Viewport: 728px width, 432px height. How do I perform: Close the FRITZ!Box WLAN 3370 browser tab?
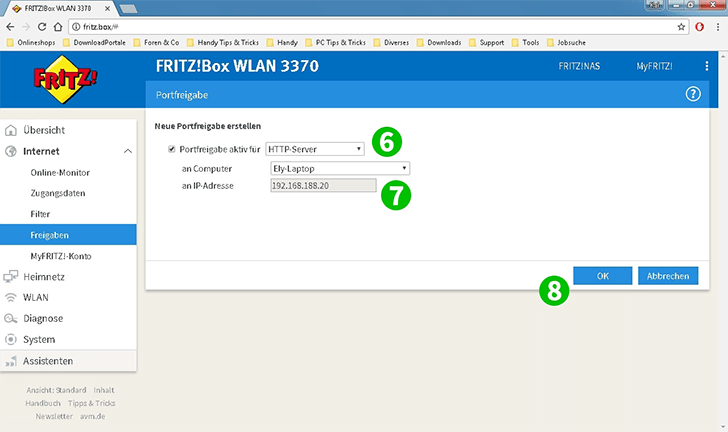click(107, 8)
